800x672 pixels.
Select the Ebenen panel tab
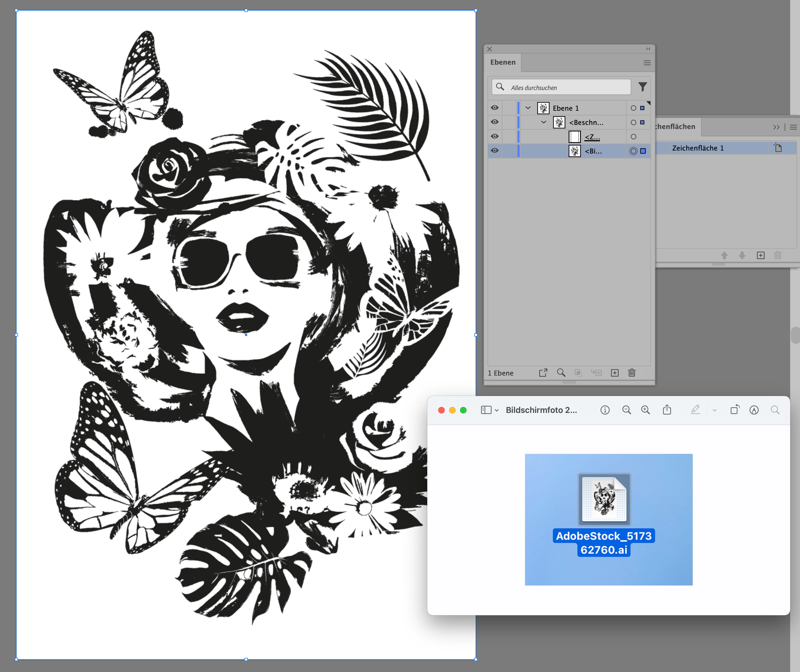point(502,62)
